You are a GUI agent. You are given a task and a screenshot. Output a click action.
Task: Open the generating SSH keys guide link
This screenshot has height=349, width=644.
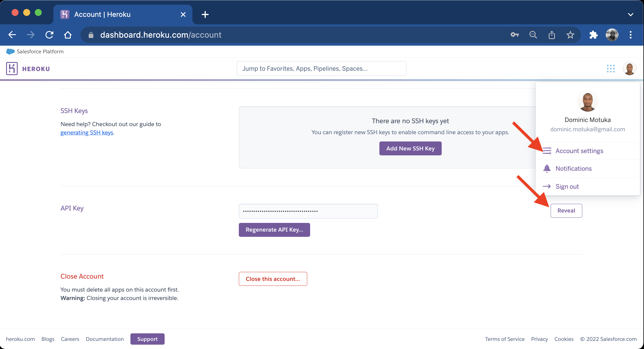tap(87, 132)
